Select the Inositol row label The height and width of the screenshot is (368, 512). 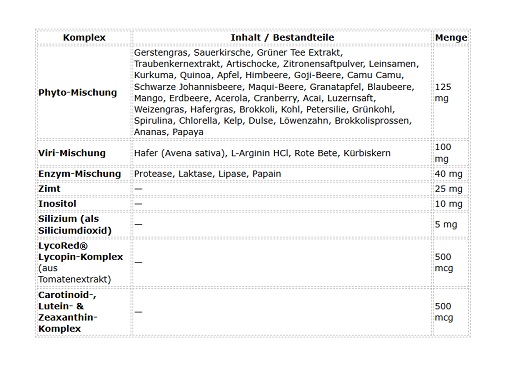click(x=57, y=204)
